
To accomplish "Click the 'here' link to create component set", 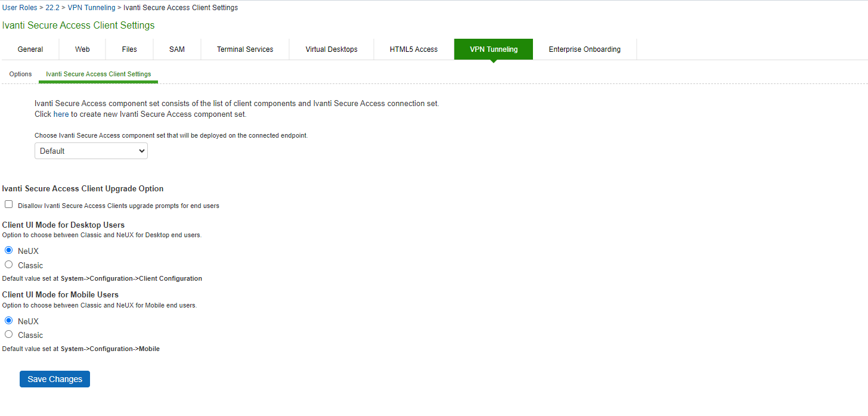I will click(x=61, y=114).
